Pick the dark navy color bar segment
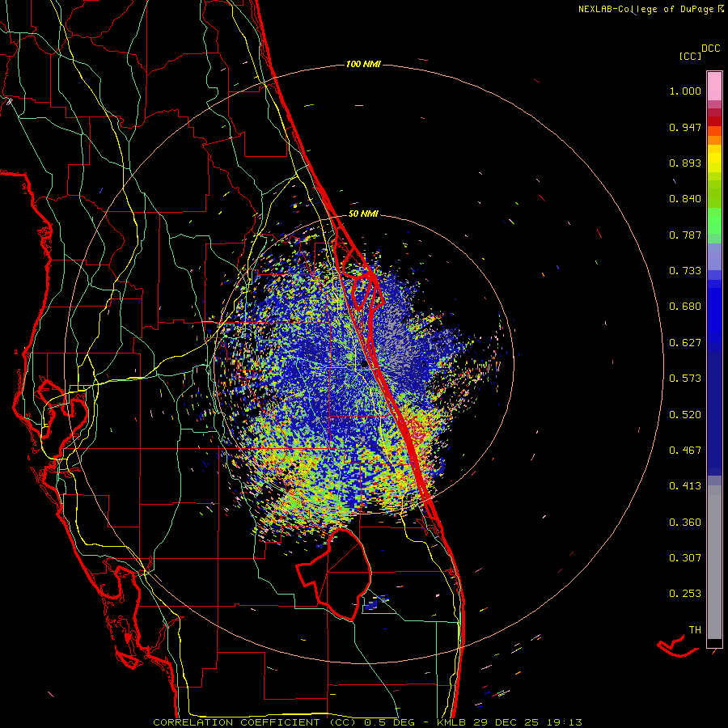728x728 pixels. click(x=714, y=413)
